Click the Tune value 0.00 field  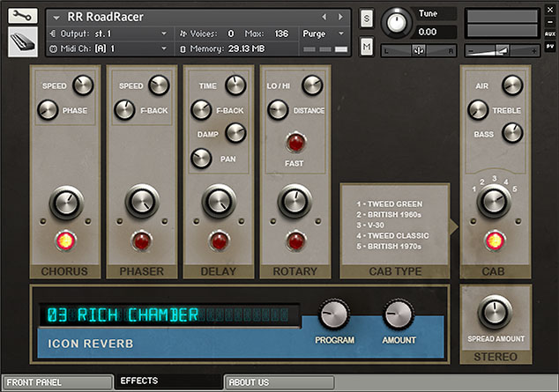[x=436, y=32]
